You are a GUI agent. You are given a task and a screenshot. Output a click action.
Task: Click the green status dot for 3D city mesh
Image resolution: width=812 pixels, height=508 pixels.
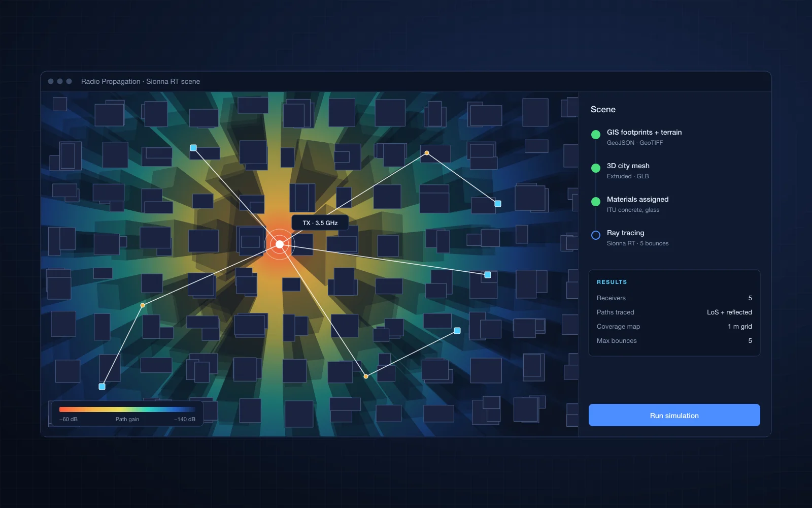click(596, 168)
